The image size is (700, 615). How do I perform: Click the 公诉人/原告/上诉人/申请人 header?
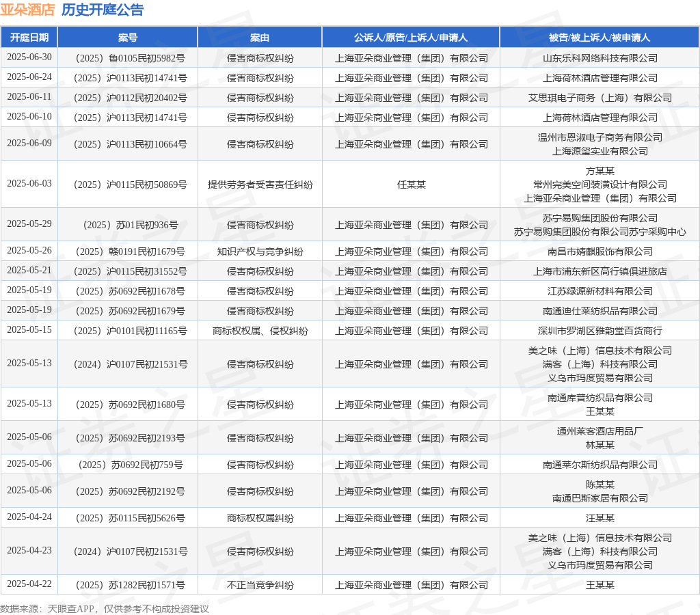pos(411,38)
